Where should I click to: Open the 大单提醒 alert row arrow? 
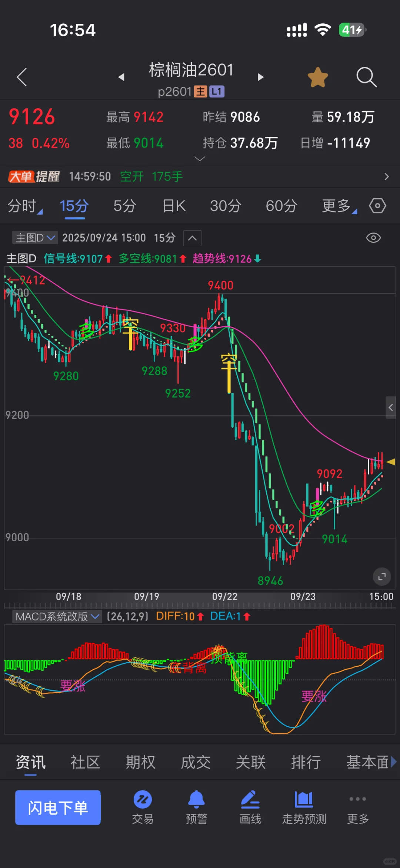click(x=386, y=176)
